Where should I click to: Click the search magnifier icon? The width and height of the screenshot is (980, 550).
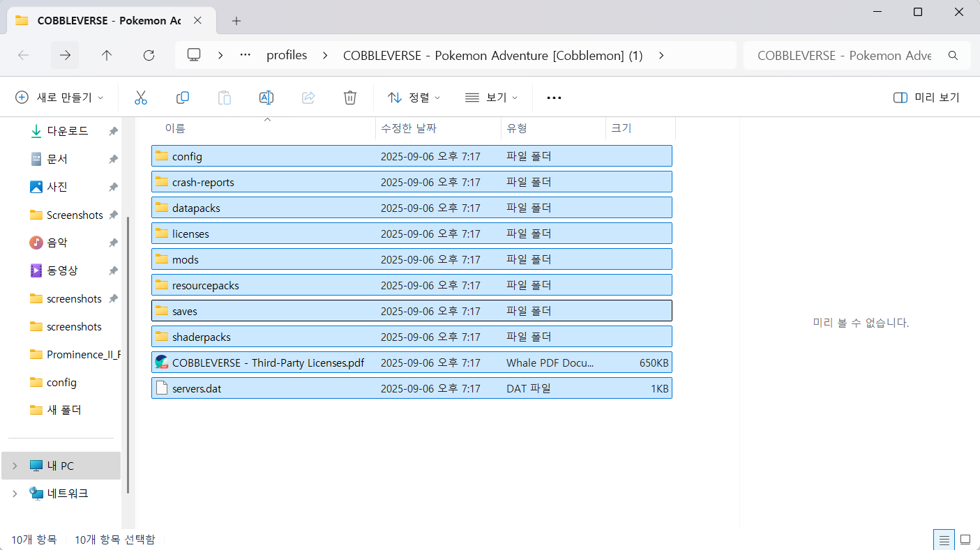click(953, 55)
